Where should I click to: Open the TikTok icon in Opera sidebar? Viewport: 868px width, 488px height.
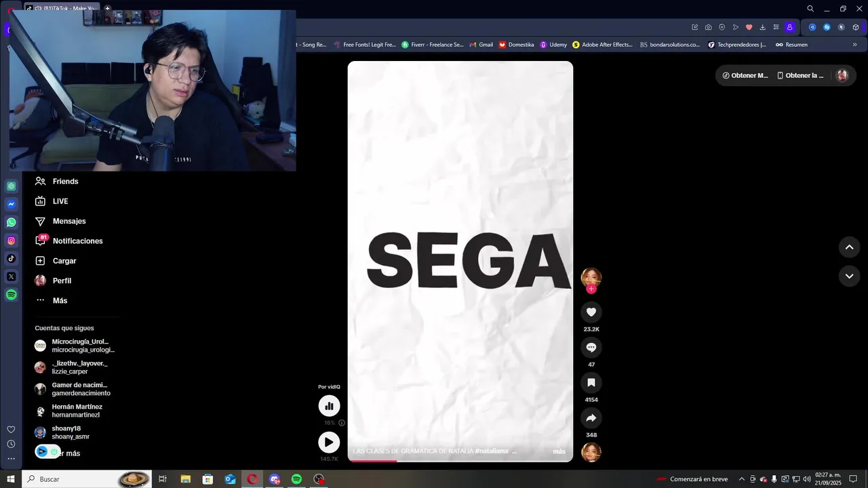[12, 258]
